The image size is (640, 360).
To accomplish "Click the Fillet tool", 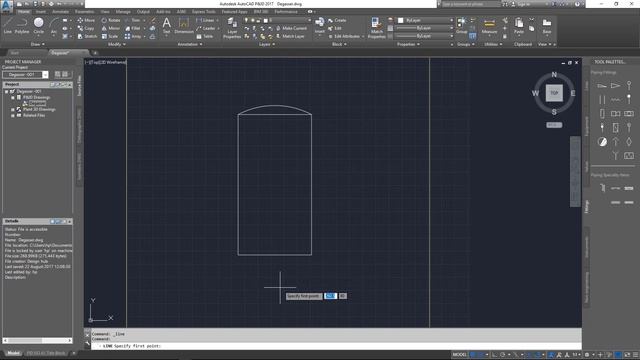I will pyautogui.click(x=133, y=28).
